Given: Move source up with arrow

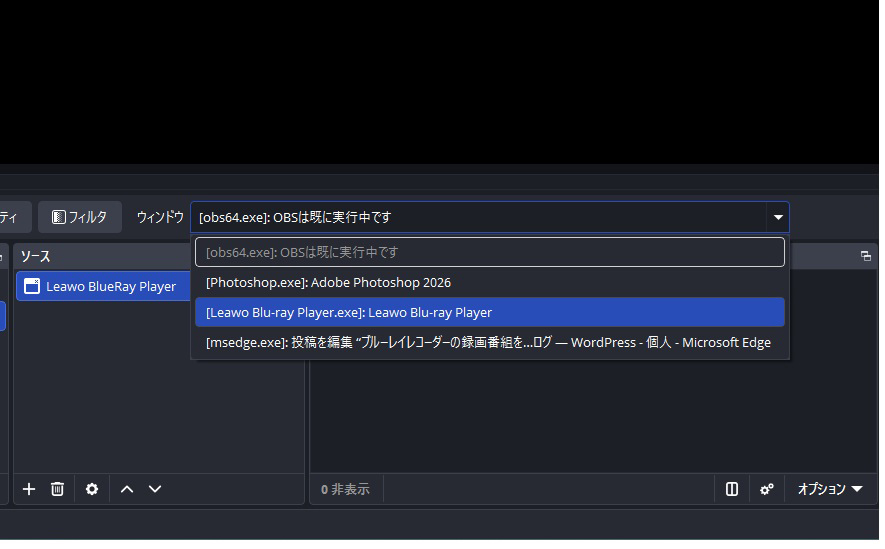Looking at the screenshot, I should [x=127, y=489].
